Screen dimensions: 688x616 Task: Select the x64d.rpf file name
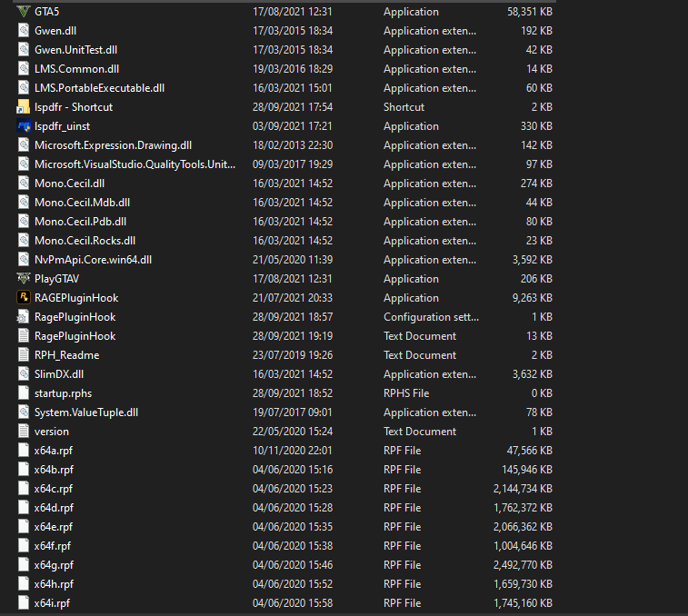tap(54, 508)
